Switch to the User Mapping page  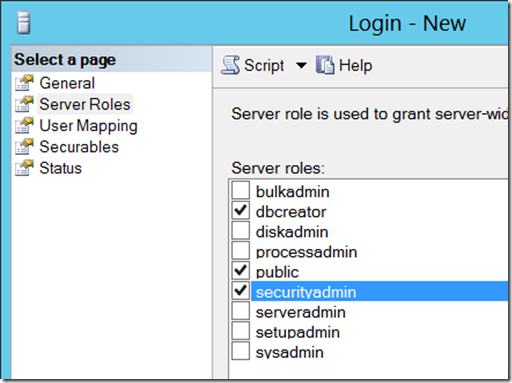[x=88, y=126]
